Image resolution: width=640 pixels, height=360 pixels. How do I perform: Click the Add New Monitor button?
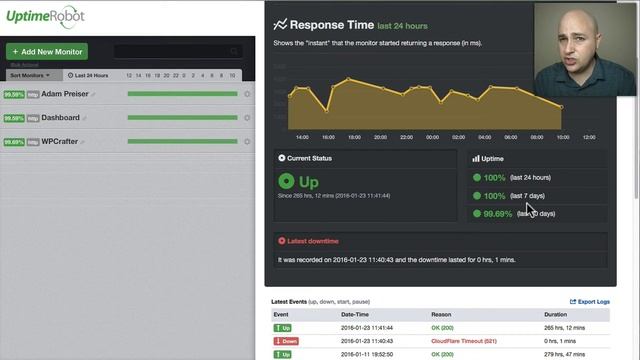click(47, 52)
